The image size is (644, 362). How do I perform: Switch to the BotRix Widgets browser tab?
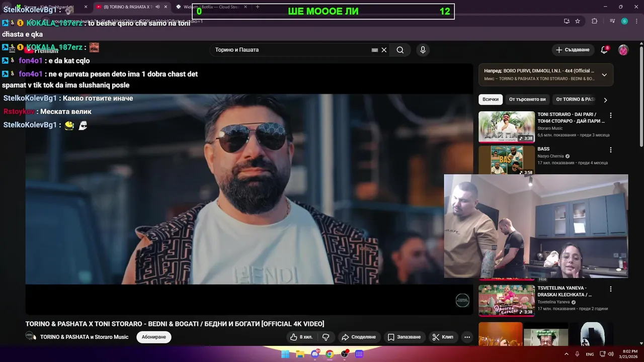(211, 7)
